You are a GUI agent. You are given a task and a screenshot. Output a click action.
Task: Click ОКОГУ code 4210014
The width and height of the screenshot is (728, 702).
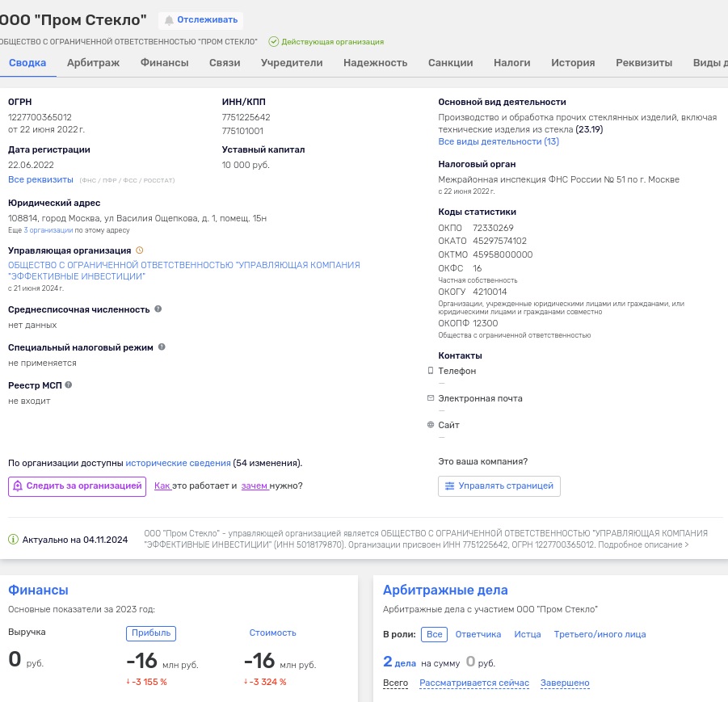[490, 292]
